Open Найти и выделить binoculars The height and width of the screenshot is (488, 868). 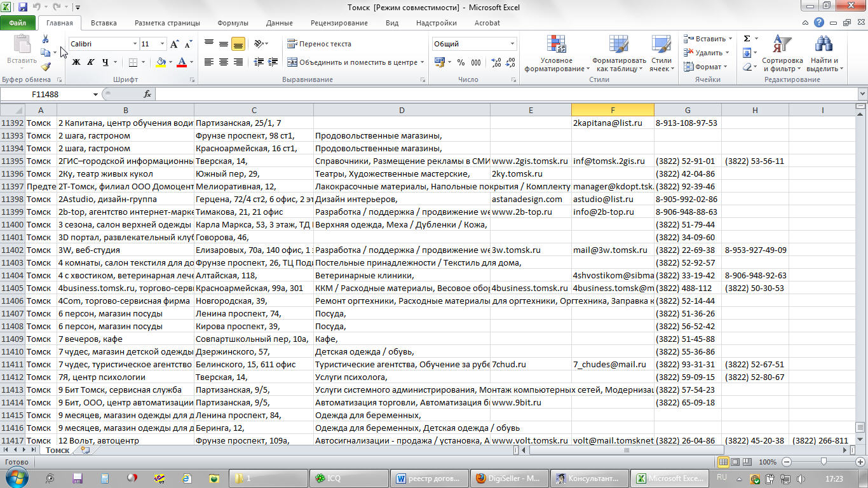[824, 54]
